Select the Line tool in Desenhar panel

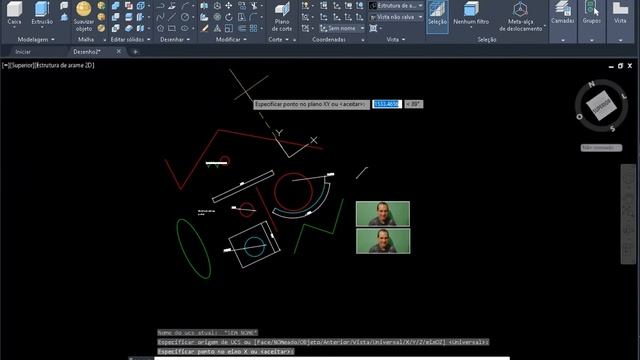172,17
